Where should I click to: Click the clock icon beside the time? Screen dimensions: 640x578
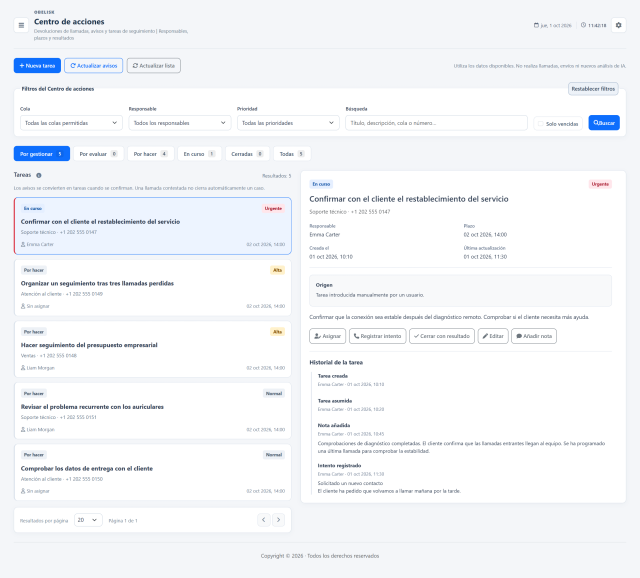tap(583, 25)
